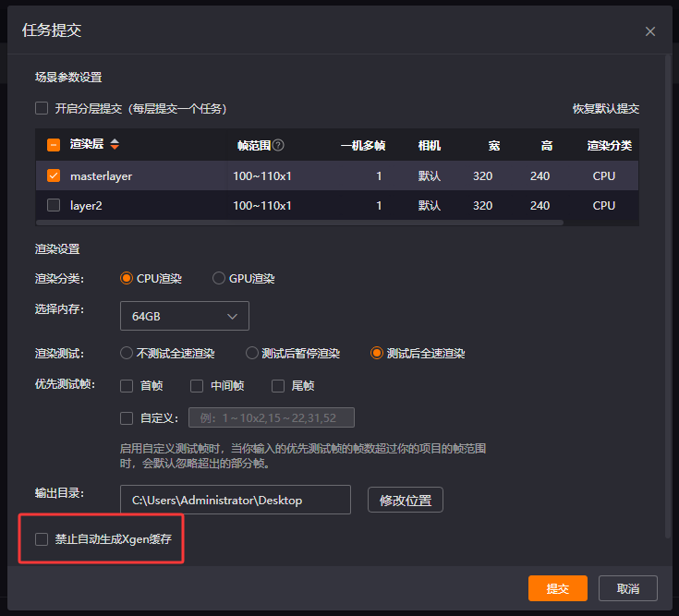Tick 禁止自动生成Xgen缓存 checkbox
This screenshot has width=679, height=616.
[42, 538]
